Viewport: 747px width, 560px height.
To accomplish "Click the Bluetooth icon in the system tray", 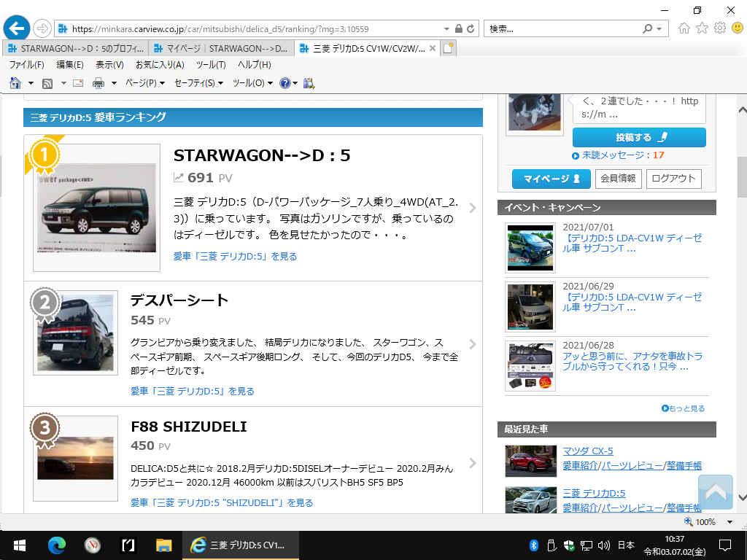I will [x=534, y=545].
